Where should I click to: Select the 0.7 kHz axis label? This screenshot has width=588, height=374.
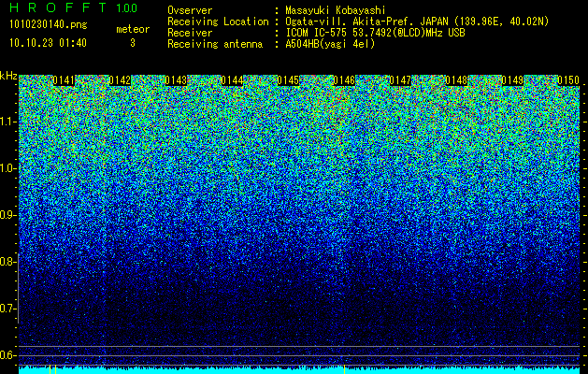(7, 309)
